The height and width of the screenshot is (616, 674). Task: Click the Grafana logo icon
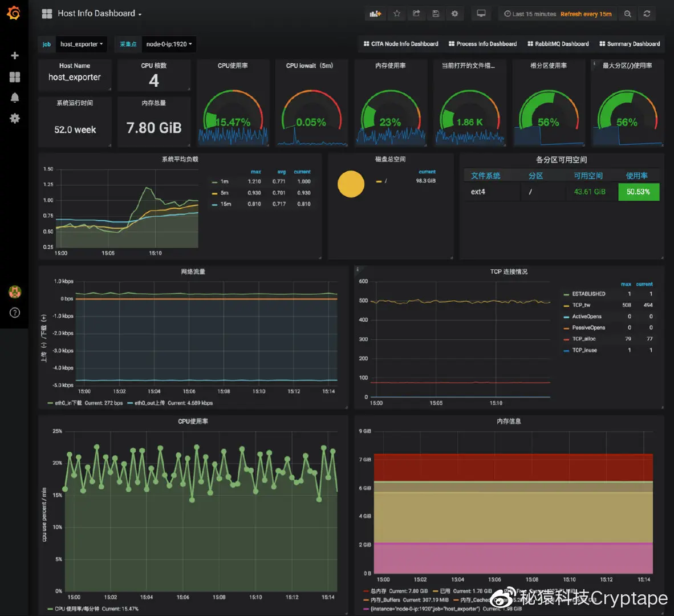click(x=14, y=13)
